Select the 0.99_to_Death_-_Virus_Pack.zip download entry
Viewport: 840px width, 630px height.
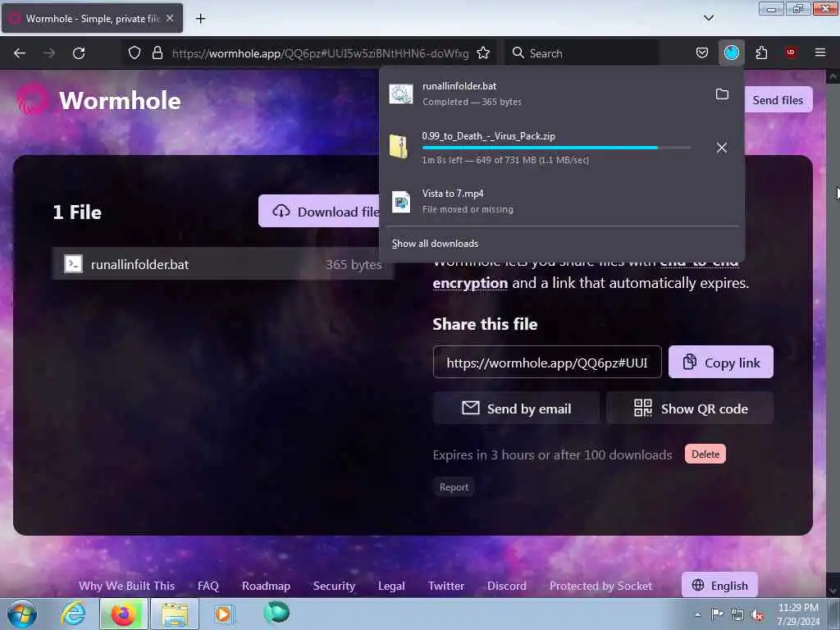546,148
